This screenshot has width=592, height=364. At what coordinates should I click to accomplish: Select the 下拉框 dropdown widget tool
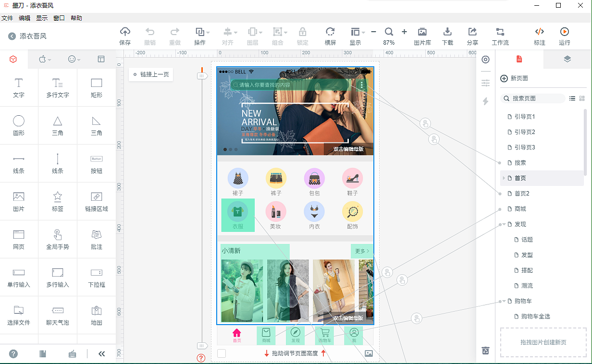[96, 278]
